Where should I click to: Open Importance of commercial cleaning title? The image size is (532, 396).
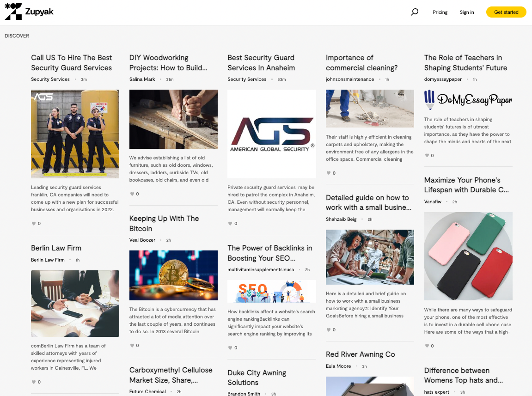(362, 63)
